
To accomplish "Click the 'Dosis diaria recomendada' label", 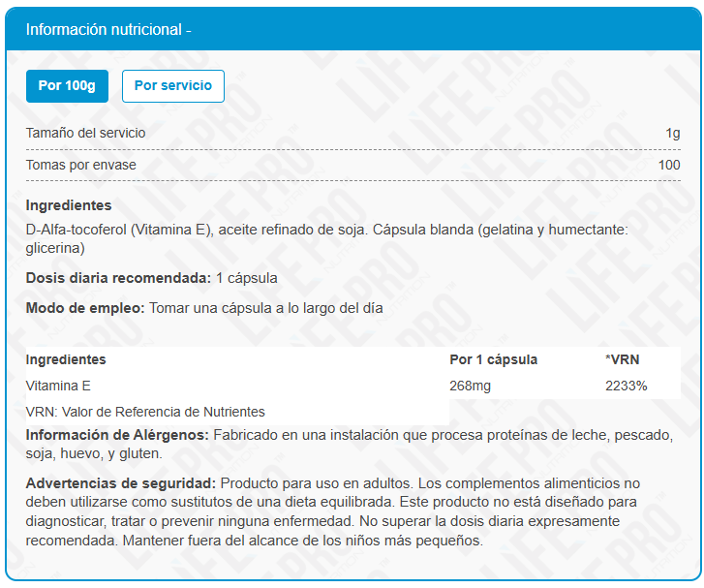I will coord(118,278).
